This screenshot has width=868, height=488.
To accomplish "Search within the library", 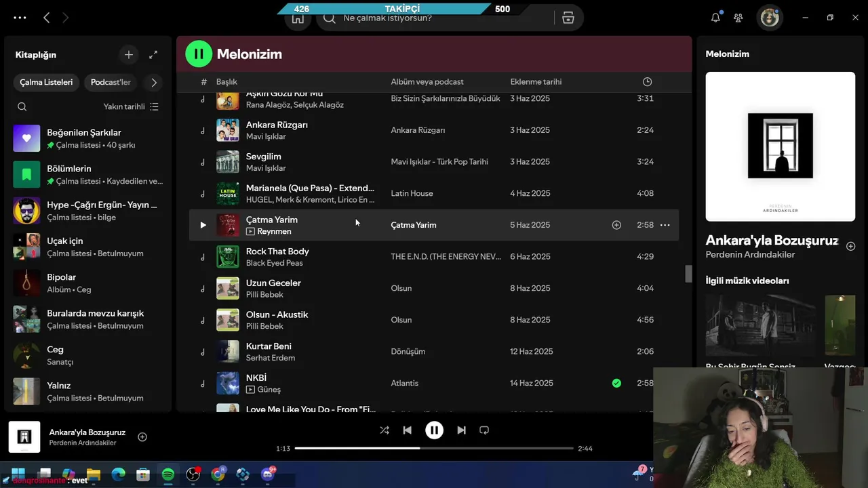I will tap(22, 106).
